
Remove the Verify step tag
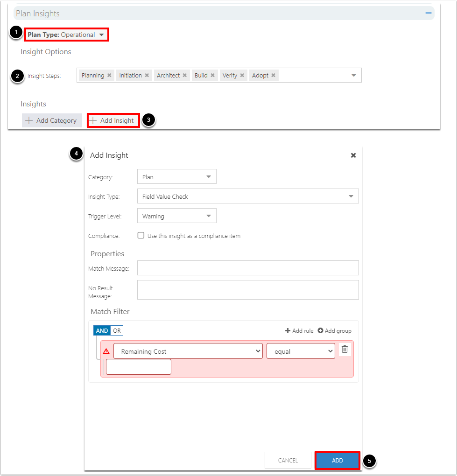(242, 75)
